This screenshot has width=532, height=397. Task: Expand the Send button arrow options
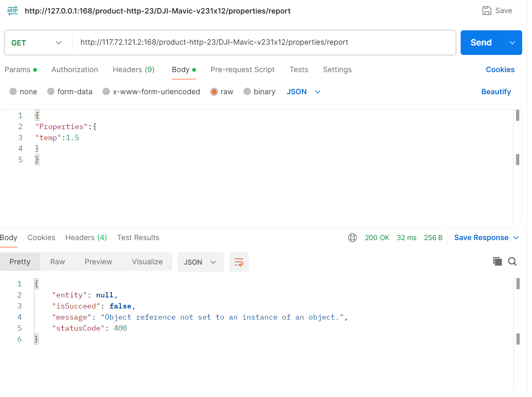point(512,43)
